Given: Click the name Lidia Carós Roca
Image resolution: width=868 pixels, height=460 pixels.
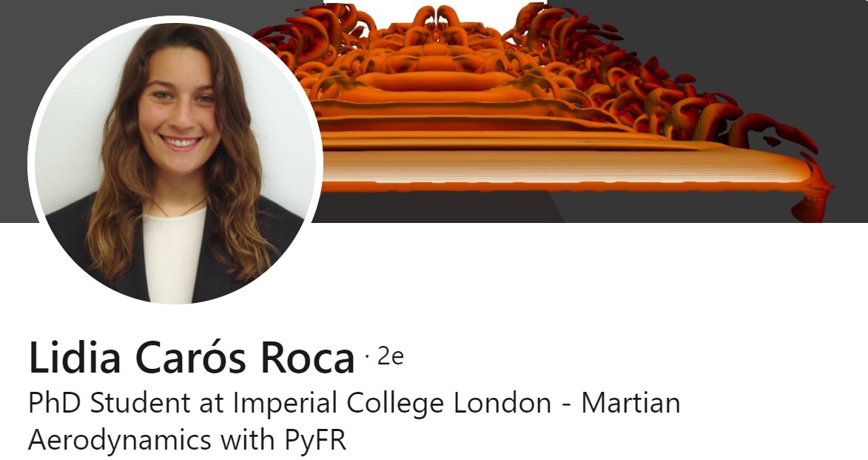Looking at the screenshot, I should (192, 358).
